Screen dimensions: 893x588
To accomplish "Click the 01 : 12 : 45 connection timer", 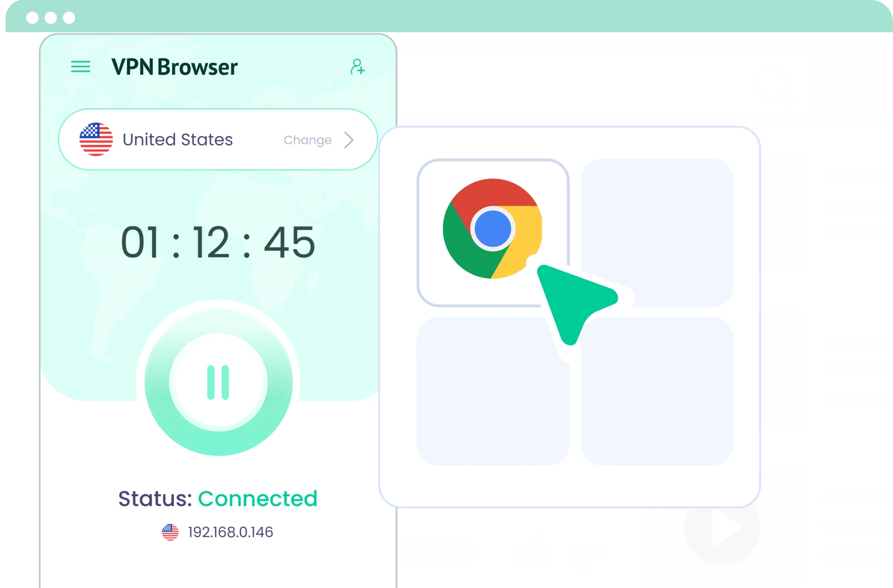I will [218, 242].
